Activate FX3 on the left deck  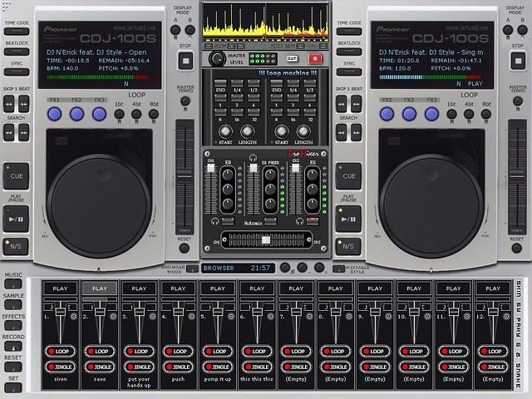coord(100,114)
